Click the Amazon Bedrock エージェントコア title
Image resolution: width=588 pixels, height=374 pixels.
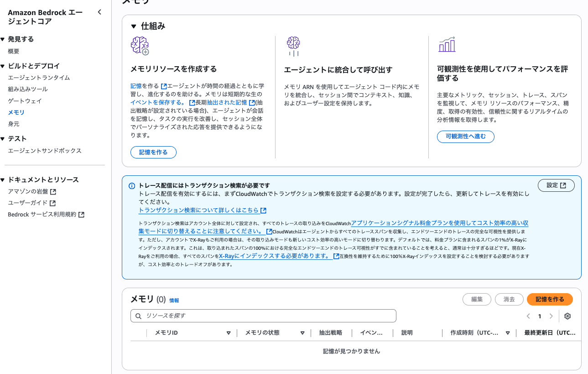point(45,17)
